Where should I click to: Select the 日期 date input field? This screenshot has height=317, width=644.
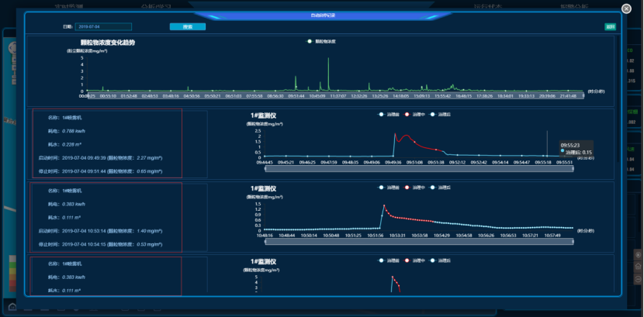[104, 26]
